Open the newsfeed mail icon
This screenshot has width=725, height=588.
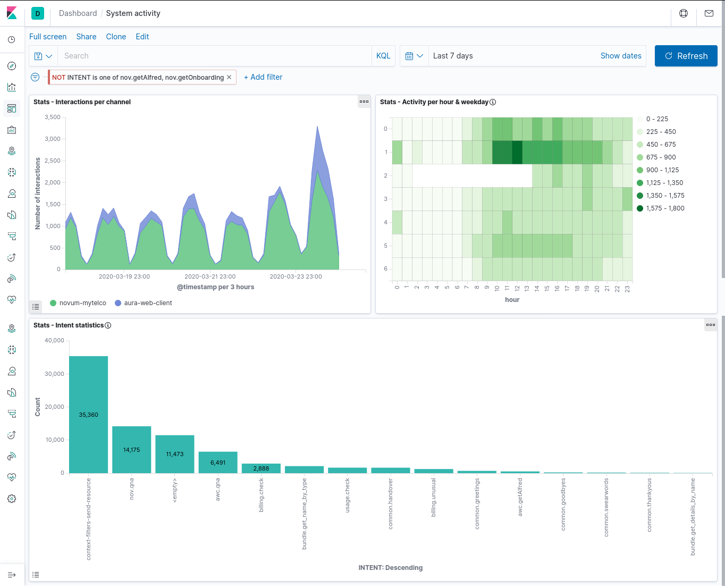(x=709, y=13)
